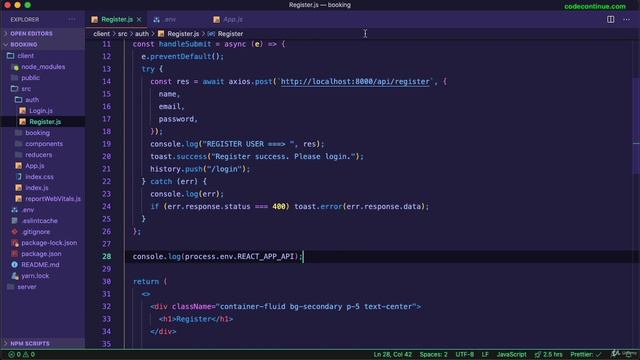Image resolution: width=640 pixels, height=360 pixels.
Task: Click the client breadcrumb segment
Action: tap(101, 34)
